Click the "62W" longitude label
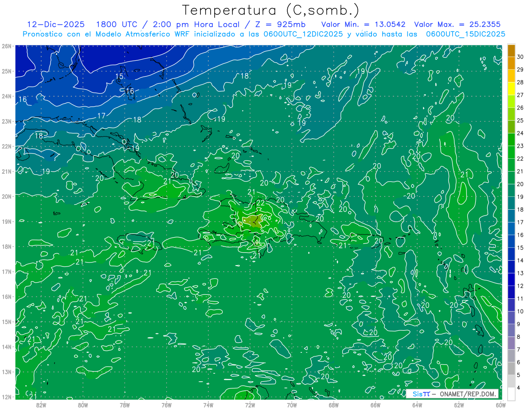 (459, 405)
